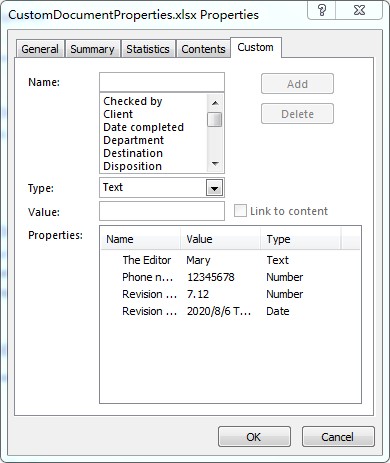Click the value 'Mary' in properties
This screenshot has width=390, height=463.
(x=198, y=260)
